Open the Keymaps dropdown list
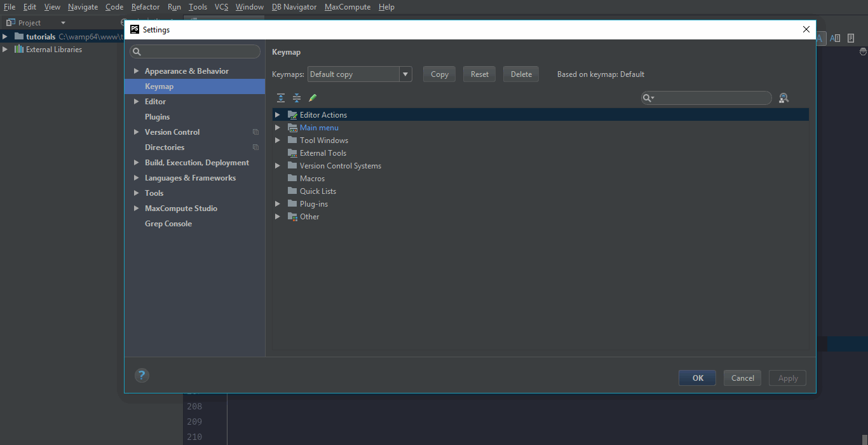This screenshot has width=868, height=445. coord(405,74)
